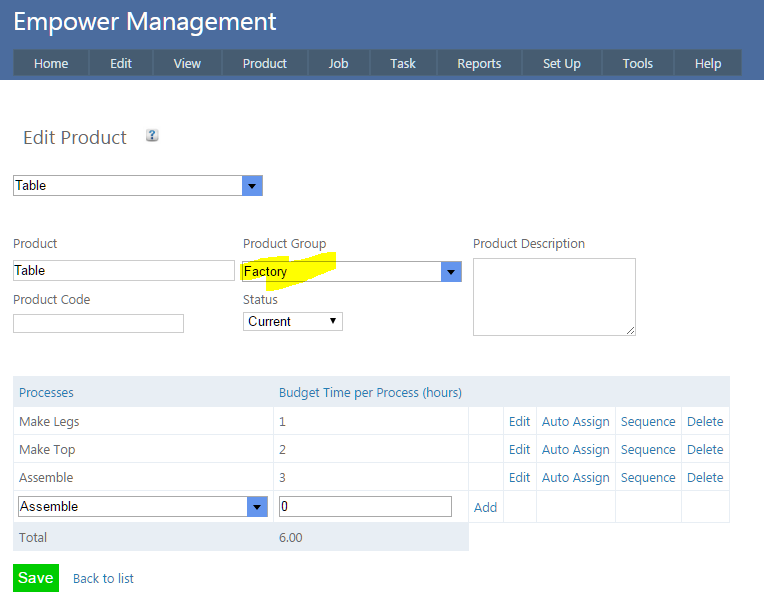Open the product selector dropdown showing Table
Screen dimensions: 764x611
[x=252, y=186]
